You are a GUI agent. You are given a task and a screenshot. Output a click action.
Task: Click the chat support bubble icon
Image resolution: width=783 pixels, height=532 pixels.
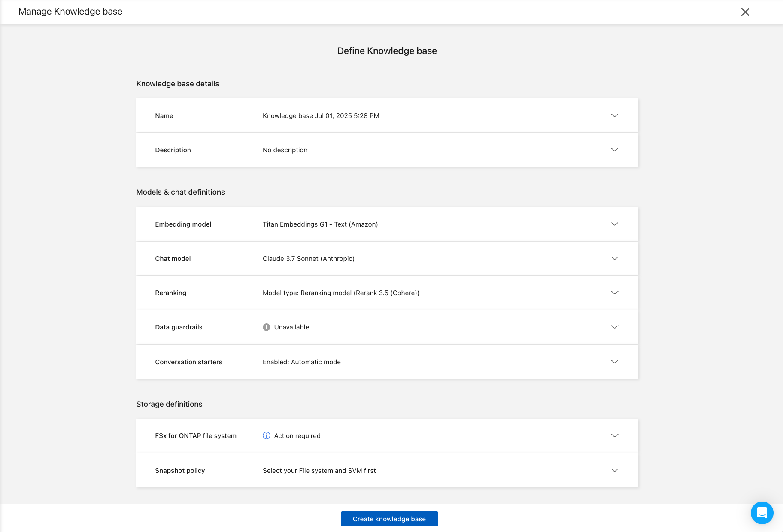762,513
